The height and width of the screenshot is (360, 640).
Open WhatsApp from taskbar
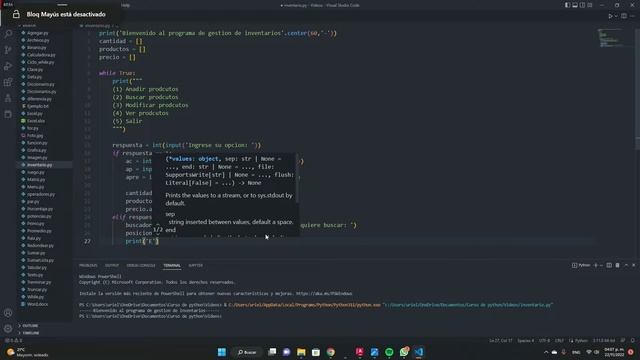pyautogui.click(x=404, y=352)
